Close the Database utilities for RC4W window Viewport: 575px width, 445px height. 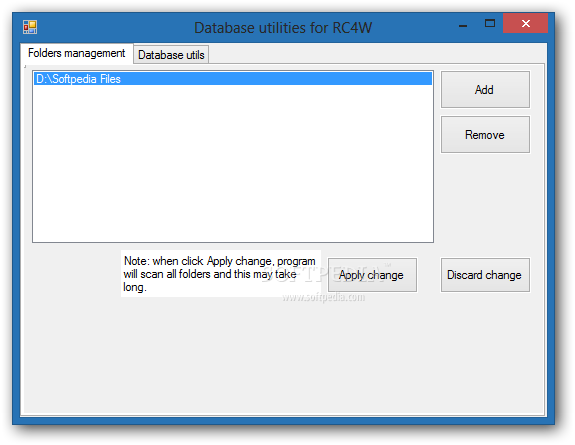coord(525,23)
